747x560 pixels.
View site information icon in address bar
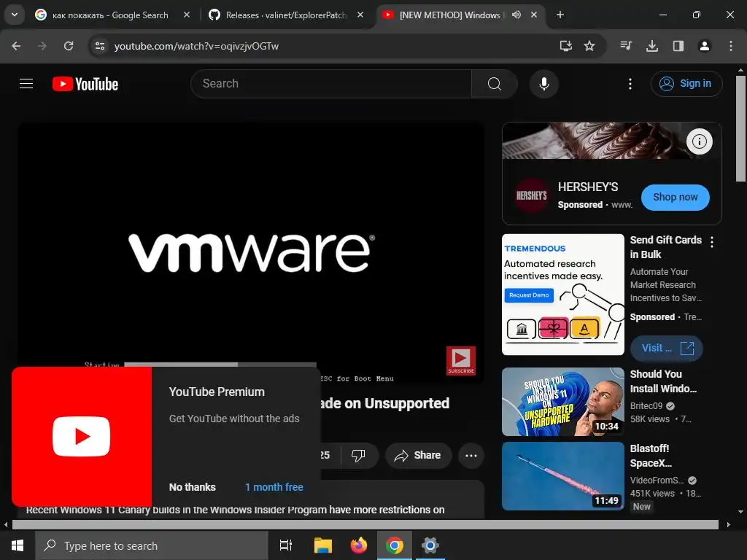click(99, 46)
